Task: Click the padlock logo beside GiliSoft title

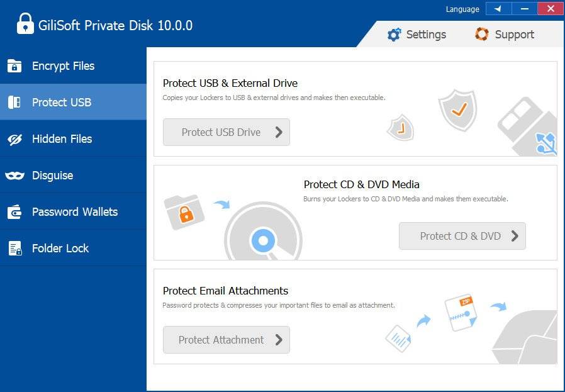Action: pyautogui.click(x=25, y=24)
